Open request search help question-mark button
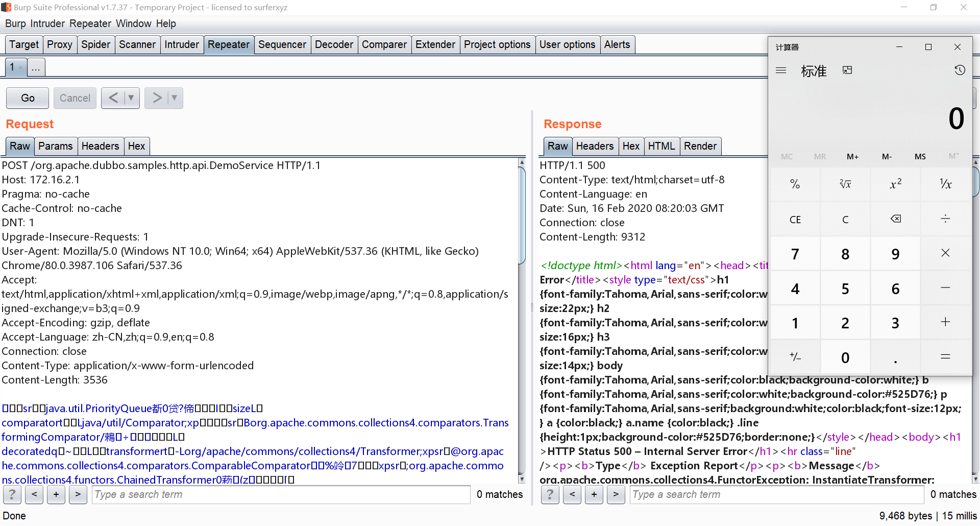Image resolution: width=980 pixels, height=526 pixels. pos(12,494)
